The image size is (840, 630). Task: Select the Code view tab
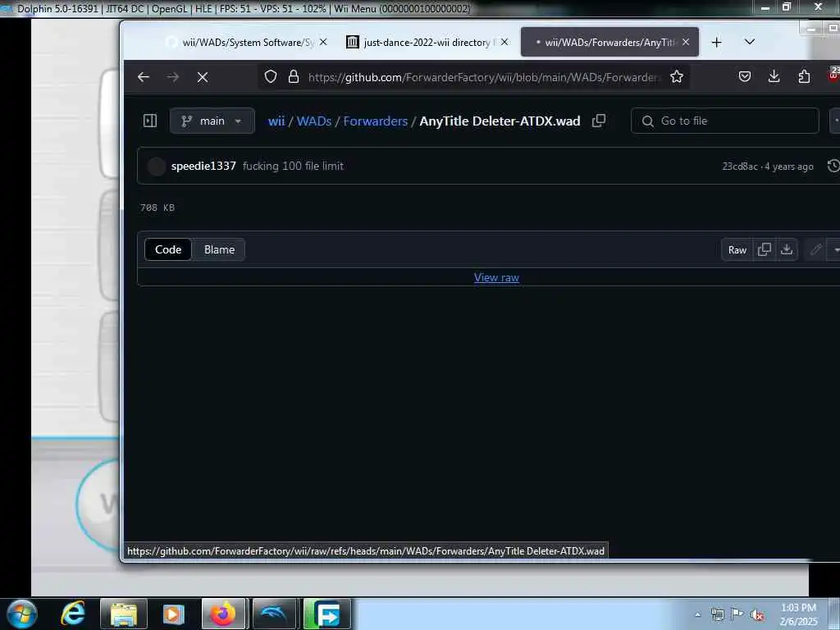click(x=168, y=249)
